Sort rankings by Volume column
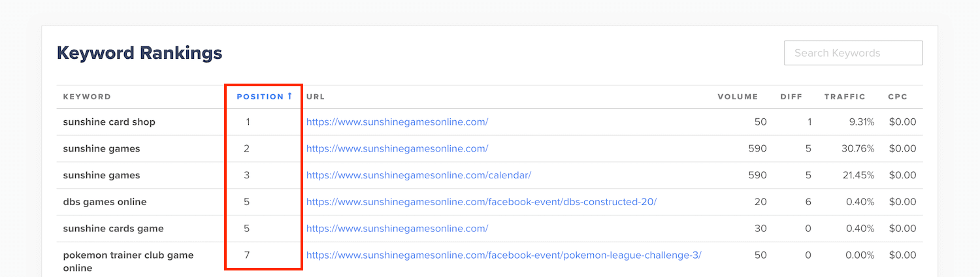This screenshot has width=980, height=277. [738, 97]
